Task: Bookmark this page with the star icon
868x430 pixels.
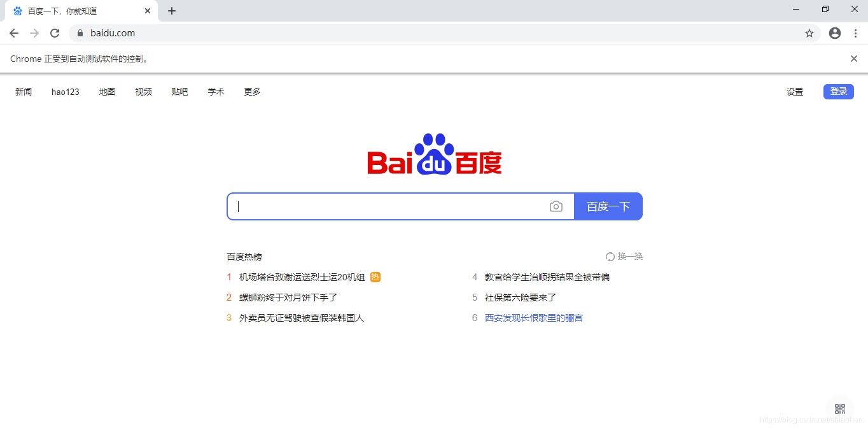Action: tap(809, 33)
